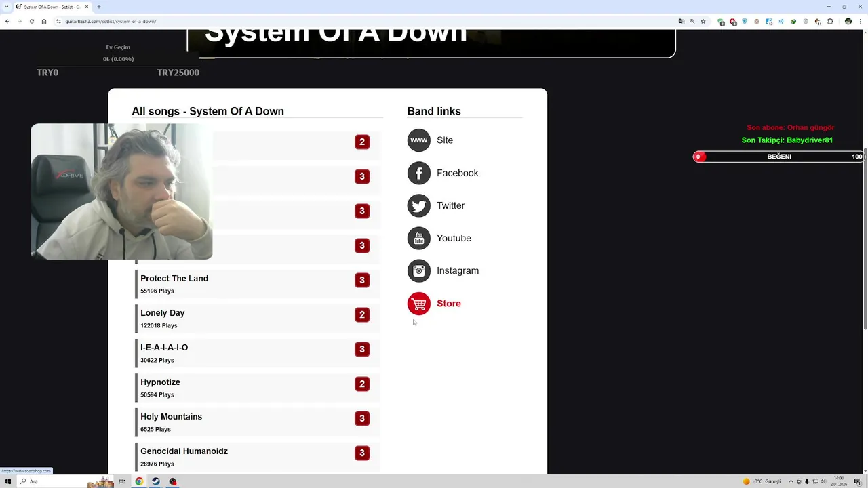The width and height of the screenshot is (868, 488).
Task: Open Chrome from the taskbar
Action: pyautogui.click(x=139, y=481)
